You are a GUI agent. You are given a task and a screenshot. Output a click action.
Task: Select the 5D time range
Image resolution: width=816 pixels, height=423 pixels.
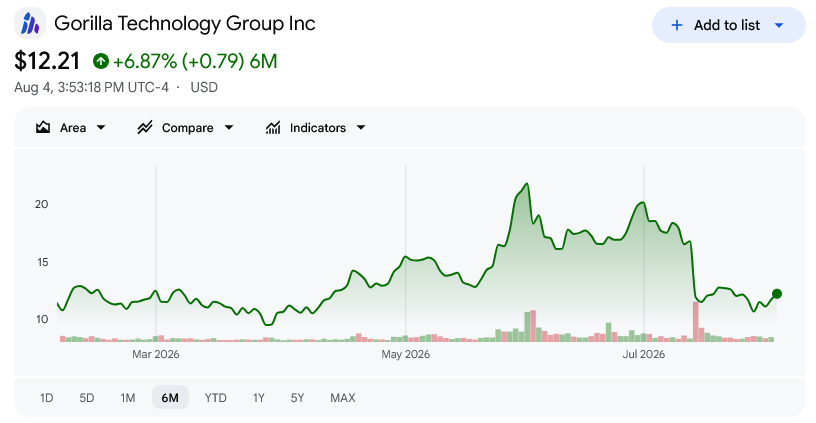pos(87,398)
